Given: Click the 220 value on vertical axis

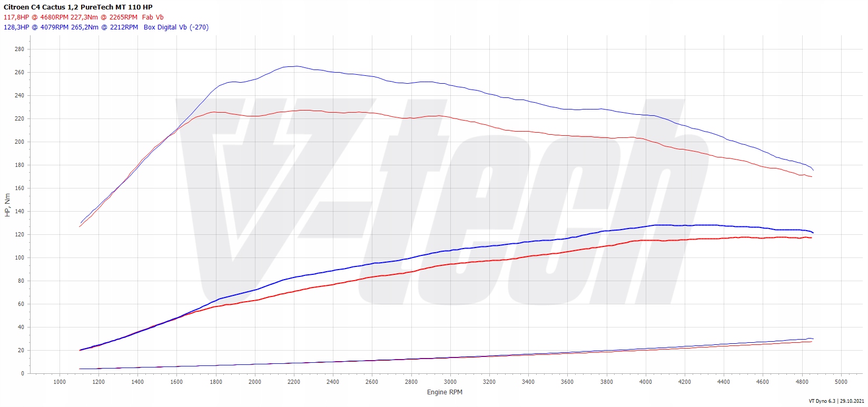Looking at the screenshot, I should click(x=19, y=119).
